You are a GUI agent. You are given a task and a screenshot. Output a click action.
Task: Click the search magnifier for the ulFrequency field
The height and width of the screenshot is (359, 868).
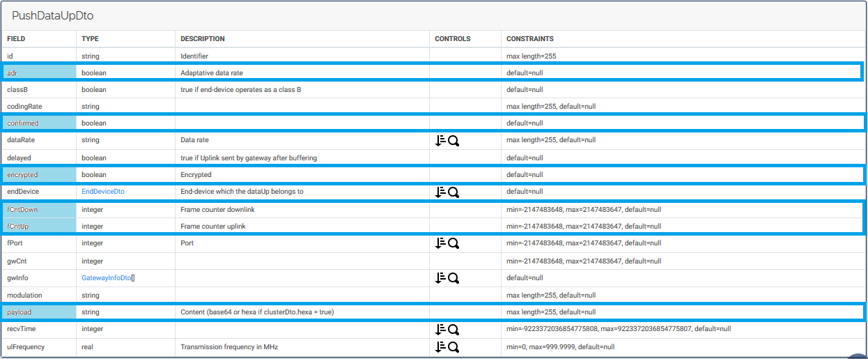[454, 347]
